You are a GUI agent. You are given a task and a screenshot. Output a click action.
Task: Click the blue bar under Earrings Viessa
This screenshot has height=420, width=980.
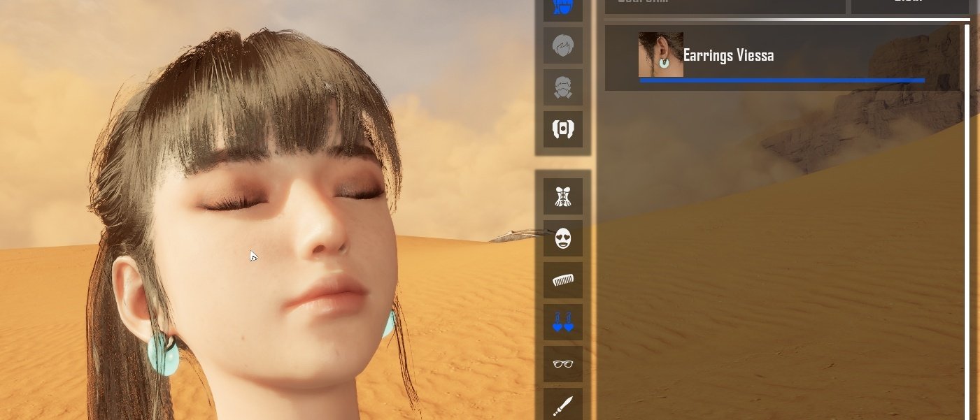click(781, 80)
